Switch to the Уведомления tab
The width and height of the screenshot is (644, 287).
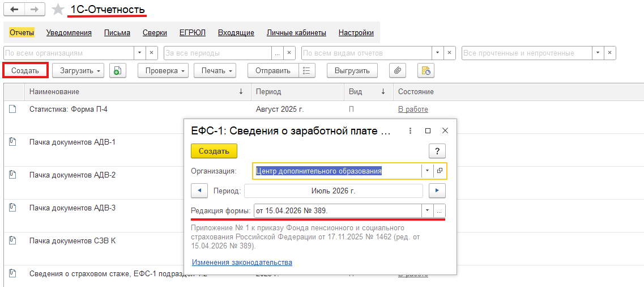coord(69,33)
